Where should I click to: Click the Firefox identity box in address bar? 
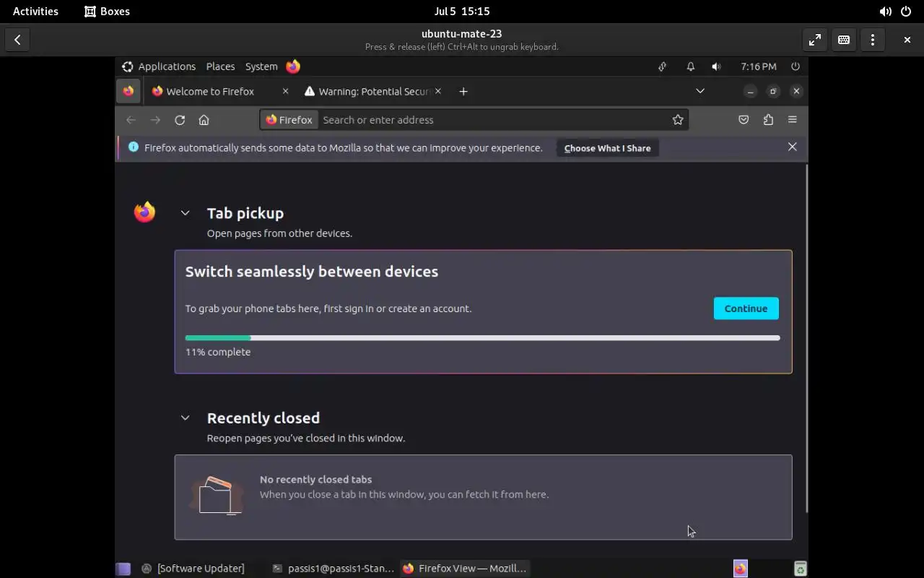click(289, 120)
